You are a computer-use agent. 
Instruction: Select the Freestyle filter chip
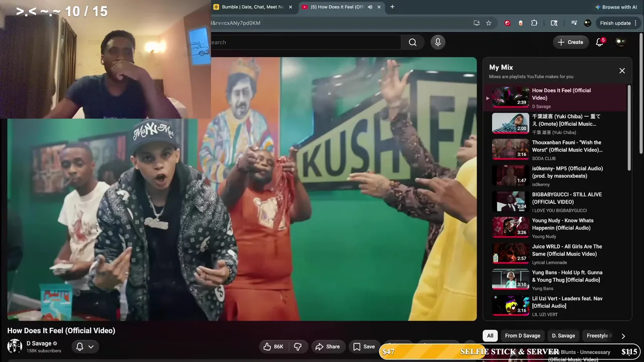(x=598, y=336)
